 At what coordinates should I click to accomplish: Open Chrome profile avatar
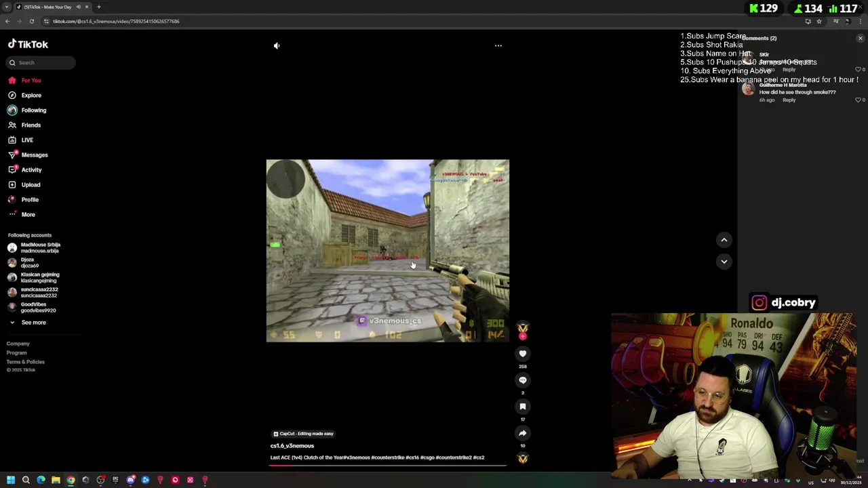tap(848, 21)
